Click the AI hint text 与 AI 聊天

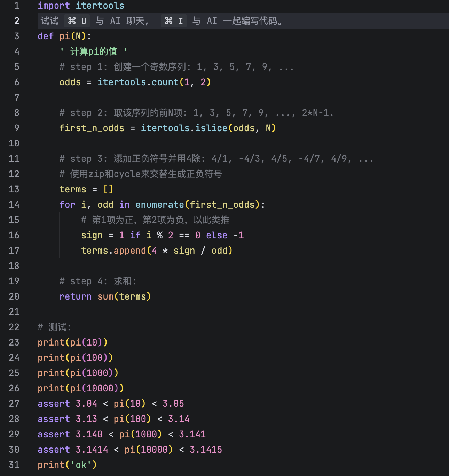120,21
